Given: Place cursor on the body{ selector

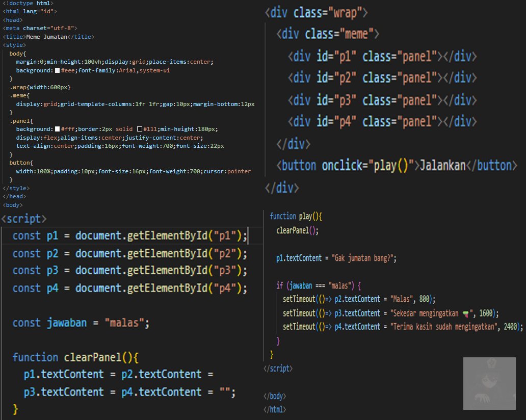Looking at the screenshot, I should (18, 54).
